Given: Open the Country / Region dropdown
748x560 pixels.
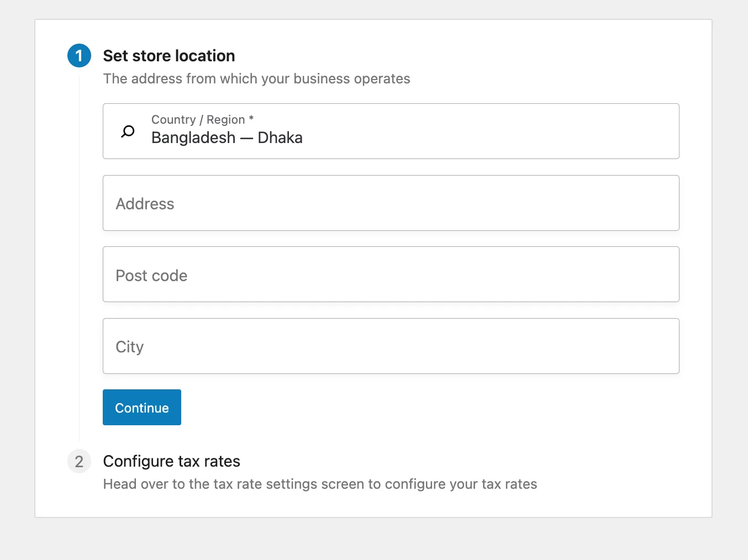Looking at the screenshot, I should 391,131.
